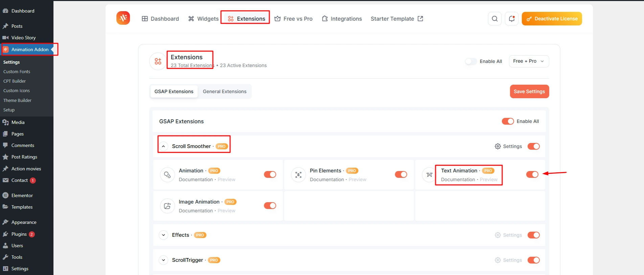
Task: Open the Widgets tab
Action: click(204, 19)
